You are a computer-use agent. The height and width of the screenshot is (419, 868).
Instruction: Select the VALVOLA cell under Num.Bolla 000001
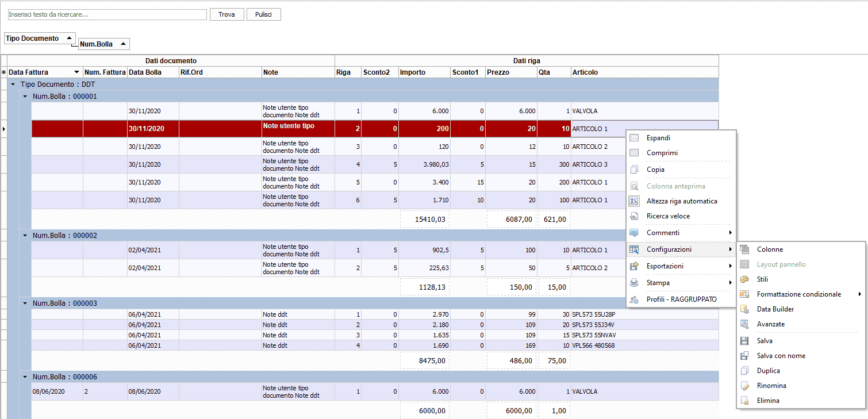[644, 111]
